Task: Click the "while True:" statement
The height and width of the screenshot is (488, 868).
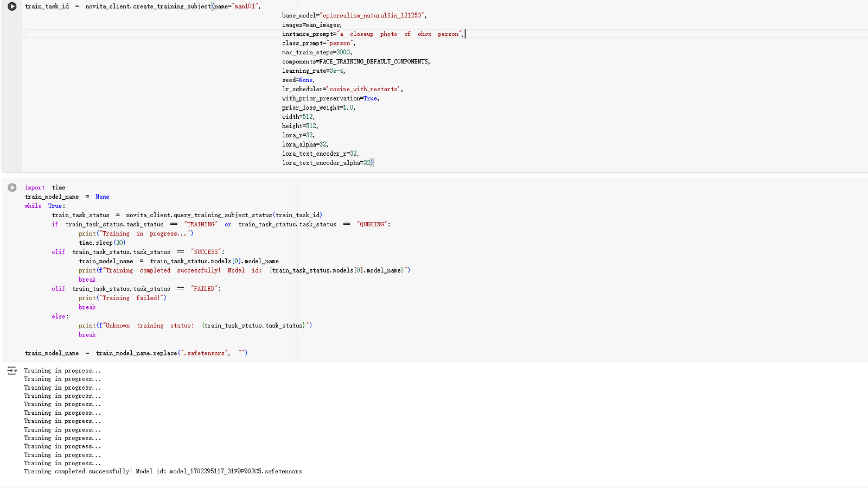Action: (45, 206)
